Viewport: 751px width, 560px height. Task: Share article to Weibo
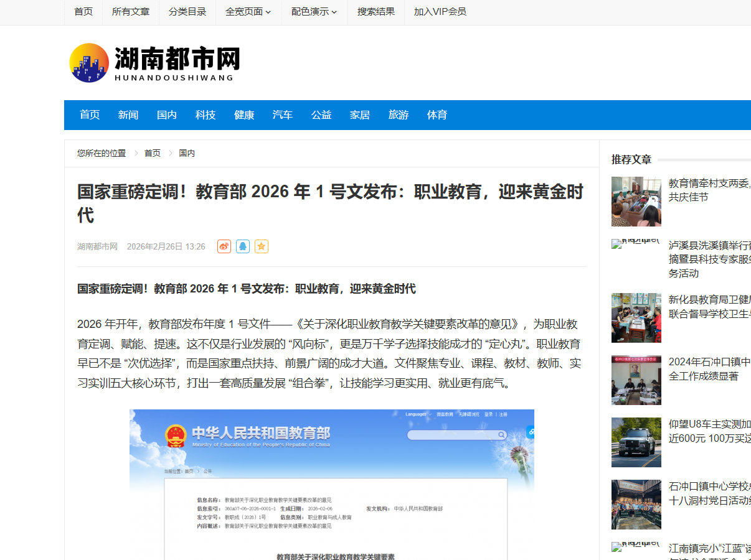coord(224,246)
